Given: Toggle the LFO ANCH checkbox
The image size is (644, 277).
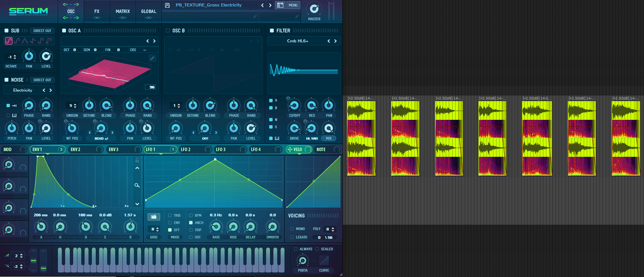Looking at the screenshot, I should pos(191,223).
